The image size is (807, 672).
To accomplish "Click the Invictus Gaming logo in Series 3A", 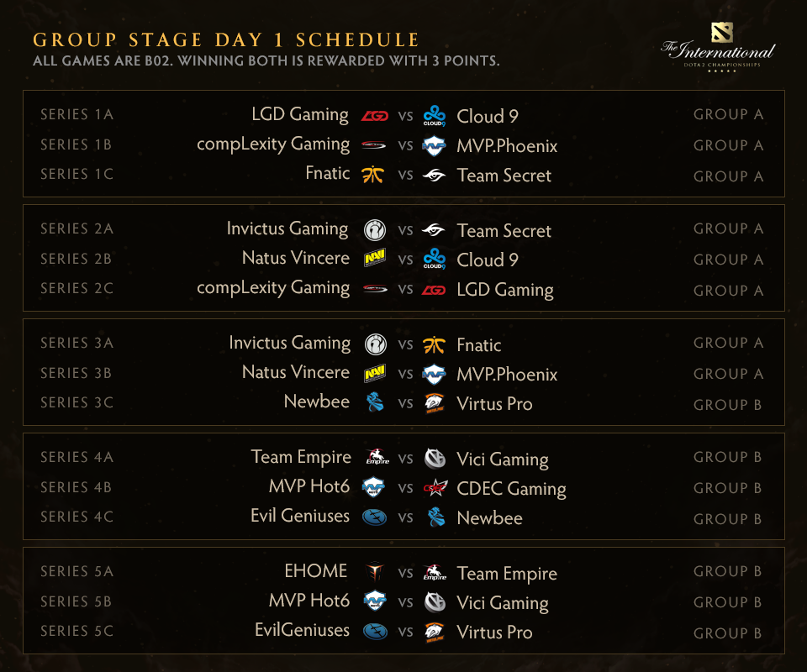I will pos(374,344).
